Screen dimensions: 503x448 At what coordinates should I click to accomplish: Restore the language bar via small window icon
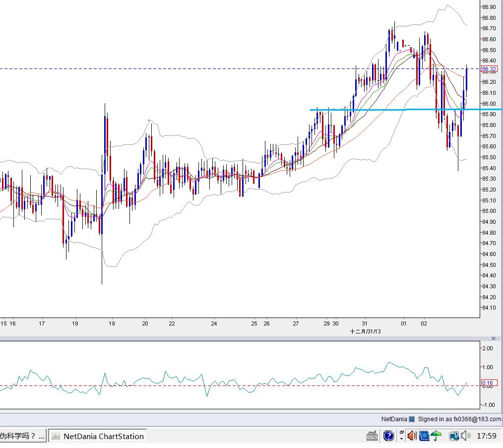pos(401,433)
